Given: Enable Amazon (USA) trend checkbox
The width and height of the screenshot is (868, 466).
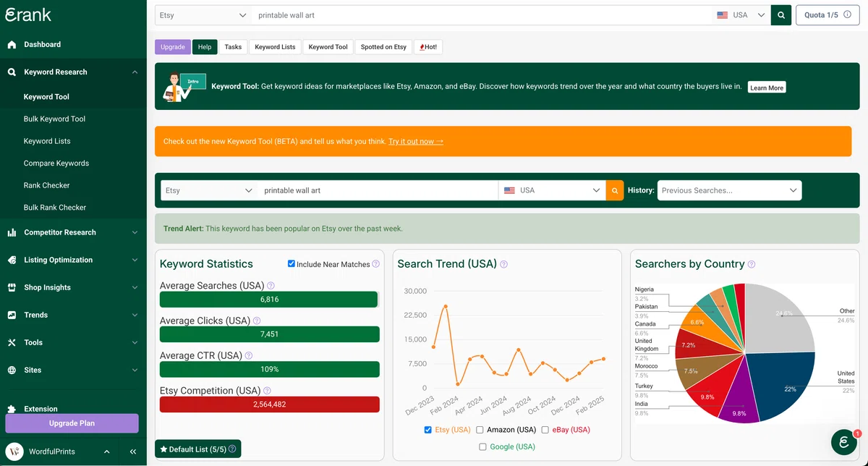Looking at the screenshot, I should 480,430.
